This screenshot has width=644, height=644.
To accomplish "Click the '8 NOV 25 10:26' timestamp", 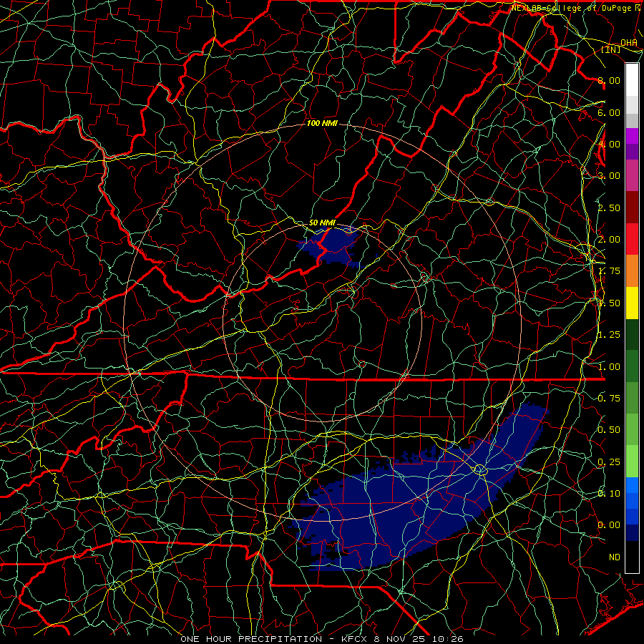I will pyautogui.click(x=418, y=639).
